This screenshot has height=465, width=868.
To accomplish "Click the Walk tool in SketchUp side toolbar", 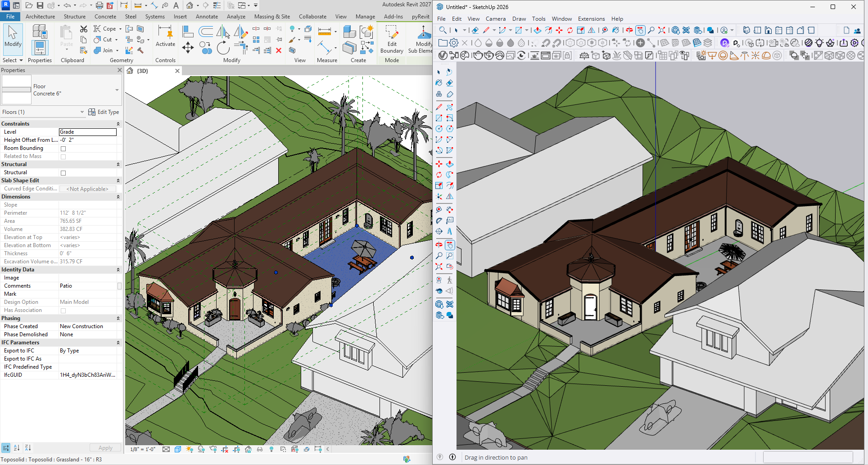I will (x=449, y=280).
